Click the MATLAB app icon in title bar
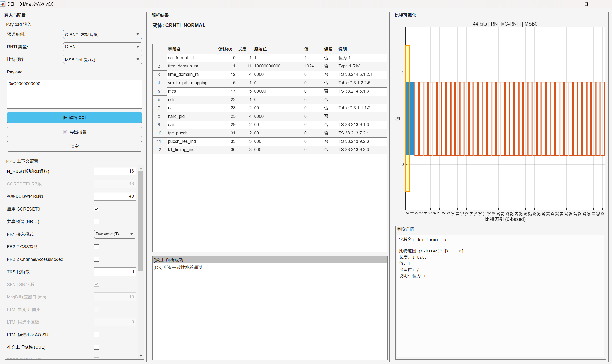This screenshot has width=612, height=364. (3, 4)
